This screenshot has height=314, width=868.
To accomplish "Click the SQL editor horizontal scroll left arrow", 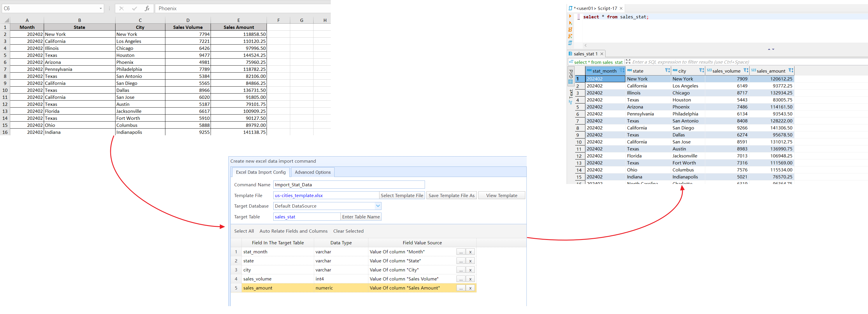I will tap(586, 45).
